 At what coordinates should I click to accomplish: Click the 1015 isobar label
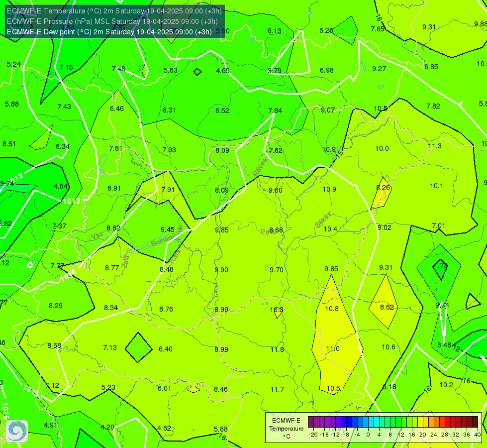[31, 391]
